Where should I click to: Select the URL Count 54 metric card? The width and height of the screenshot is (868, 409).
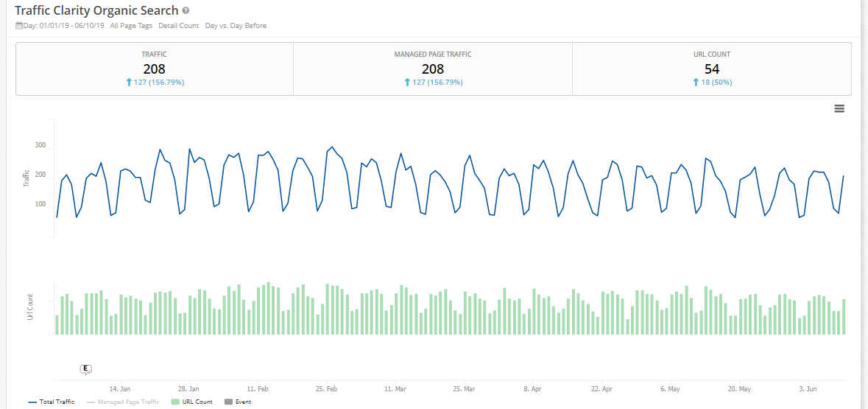click(712, 69)
